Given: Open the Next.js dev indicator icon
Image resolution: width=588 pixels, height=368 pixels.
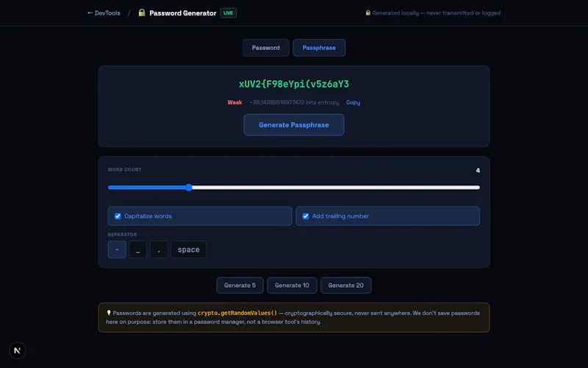Looking at the screenshot, I should coord(17,350).
